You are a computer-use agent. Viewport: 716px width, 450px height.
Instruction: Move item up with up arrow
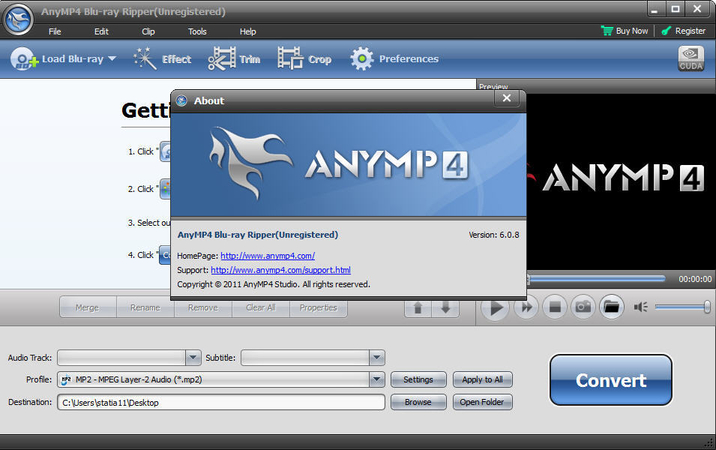click(x=417, y=308)
